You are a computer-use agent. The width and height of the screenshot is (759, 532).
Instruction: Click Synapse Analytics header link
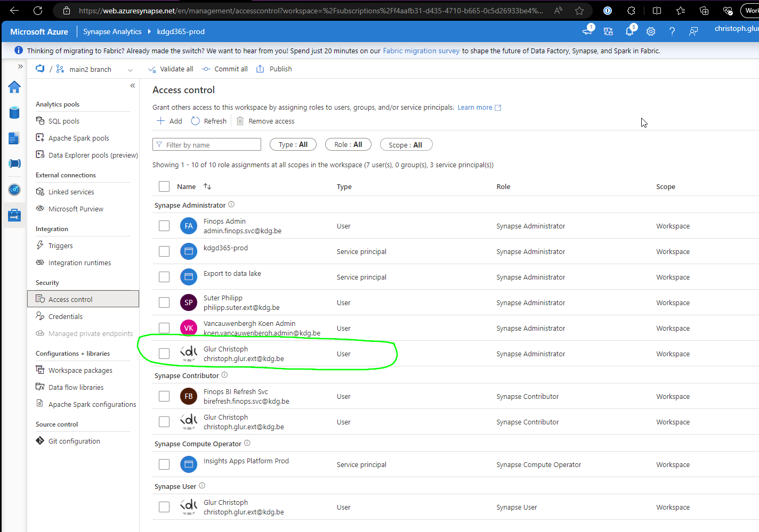pyautogui.click(x=112, y=31)
